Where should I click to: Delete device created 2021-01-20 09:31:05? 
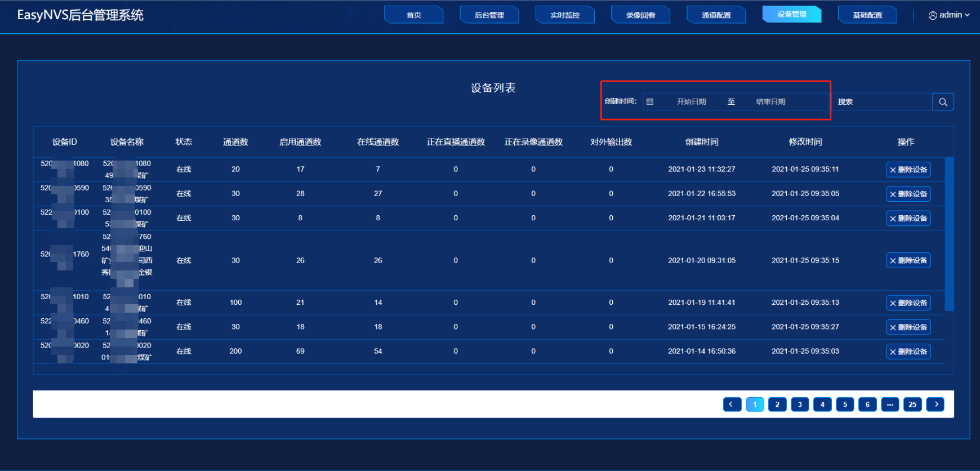click(908, 260)
